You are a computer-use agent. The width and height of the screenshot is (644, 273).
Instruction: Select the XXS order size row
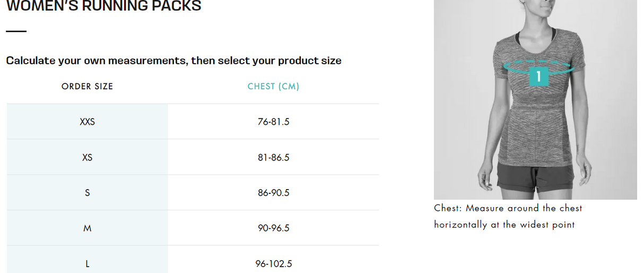coord(87,122)
